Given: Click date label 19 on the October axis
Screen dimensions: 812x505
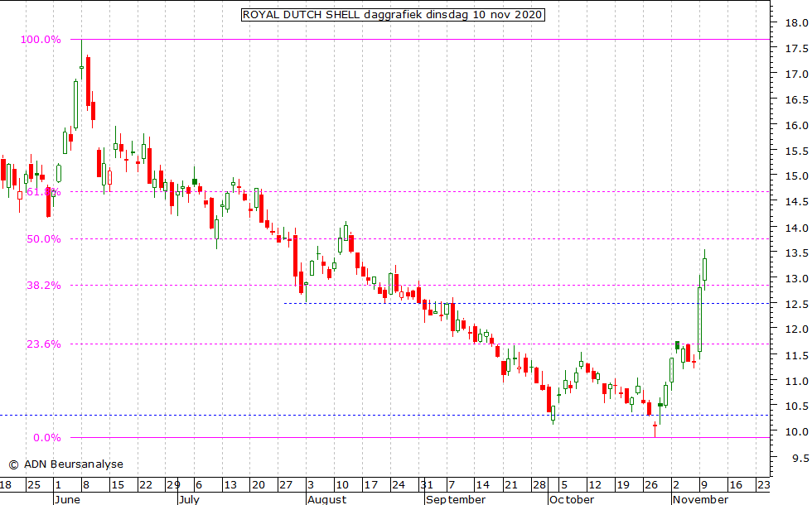Looking at the screenshot, I should point(623,485).
